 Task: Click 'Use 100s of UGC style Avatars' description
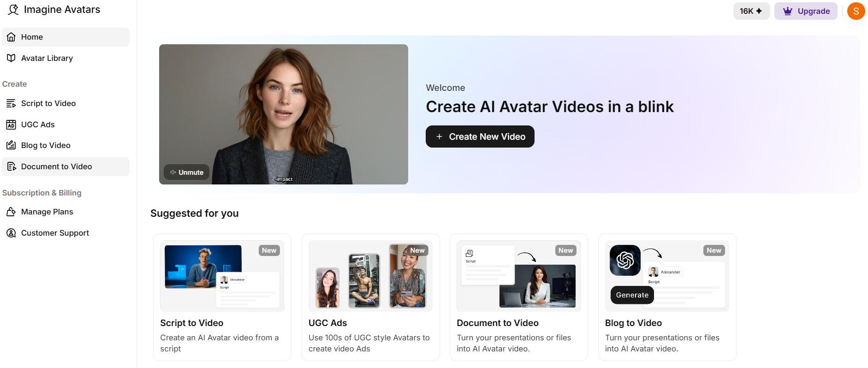(x=369, y=343)
